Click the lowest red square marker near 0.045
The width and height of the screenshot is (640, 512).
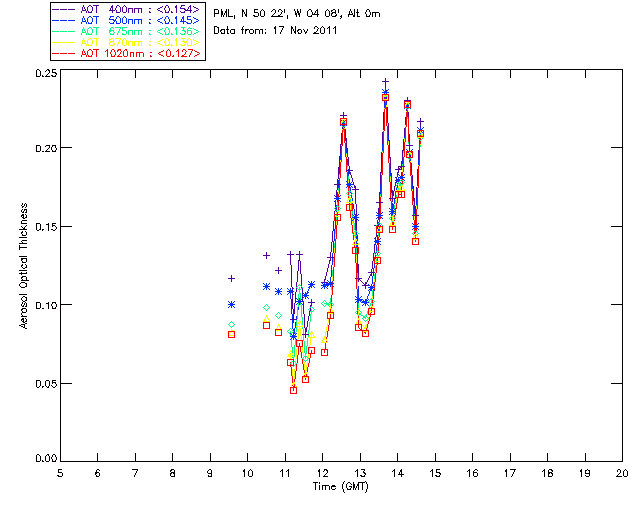click(293, 390)
